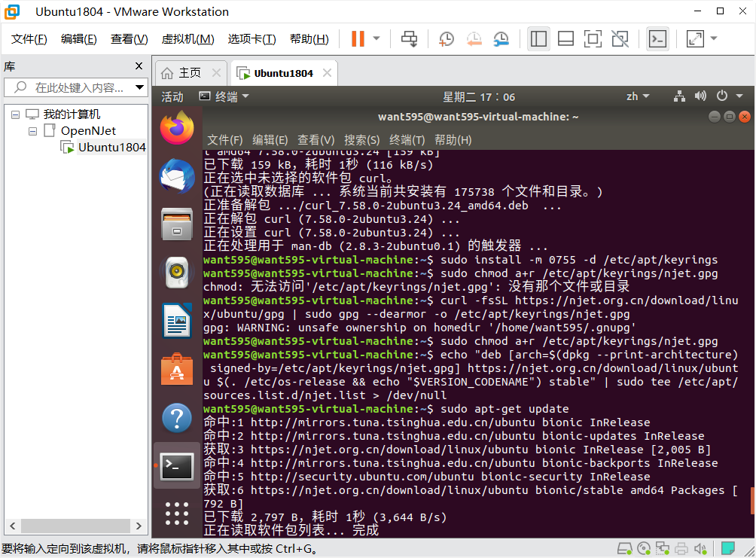Image resolution: width=756 pixels, height=558 pixels.
Task: Open VMware 选项卡(T) menu
Action: [x=251, y=39]
